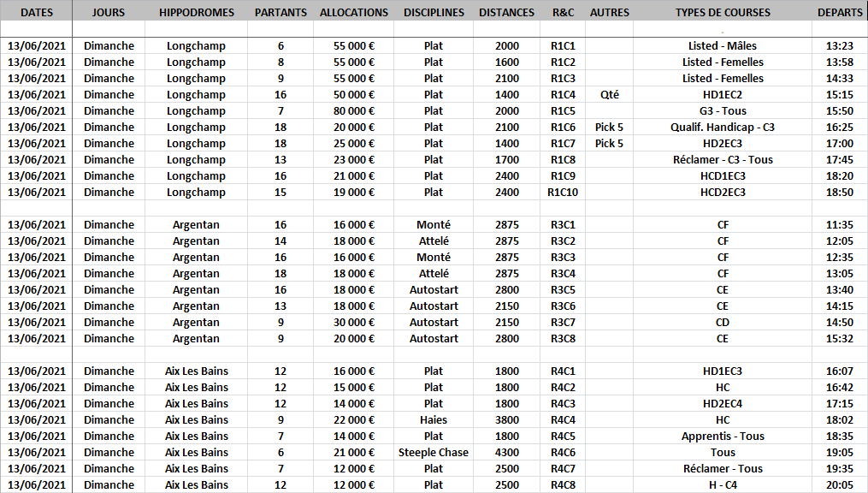Image resolution: width=868 pixels, height=493 pixels.
Task: Click departure time 13:23
Action: [840, 46]
